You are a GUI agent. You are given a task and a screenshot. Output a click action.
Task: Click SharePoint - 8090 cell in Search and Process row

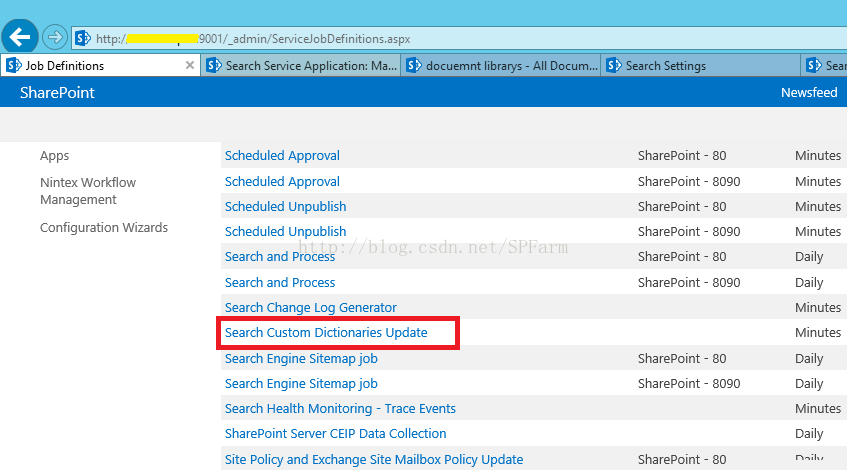(689, 282)
